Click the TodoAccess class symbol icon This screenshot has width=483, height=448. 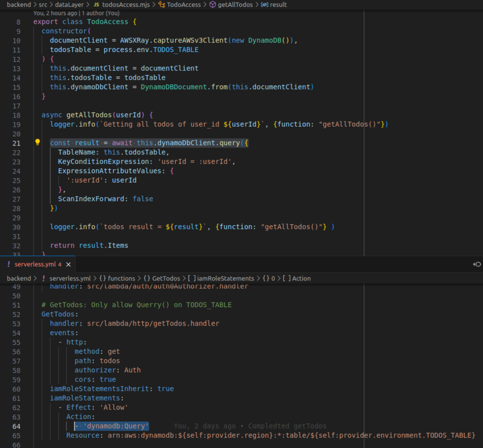(x=162, y=5)
